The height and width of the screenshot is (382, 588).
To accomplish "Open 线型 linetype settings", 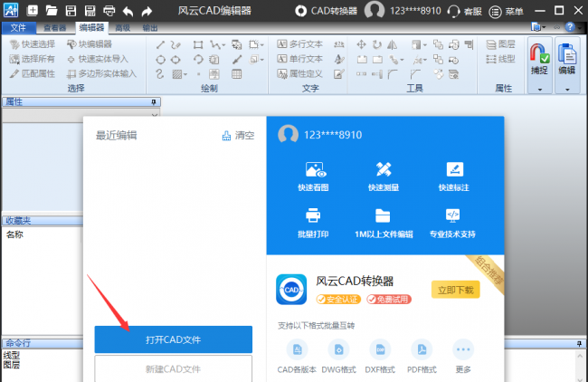I will [500, 59].
